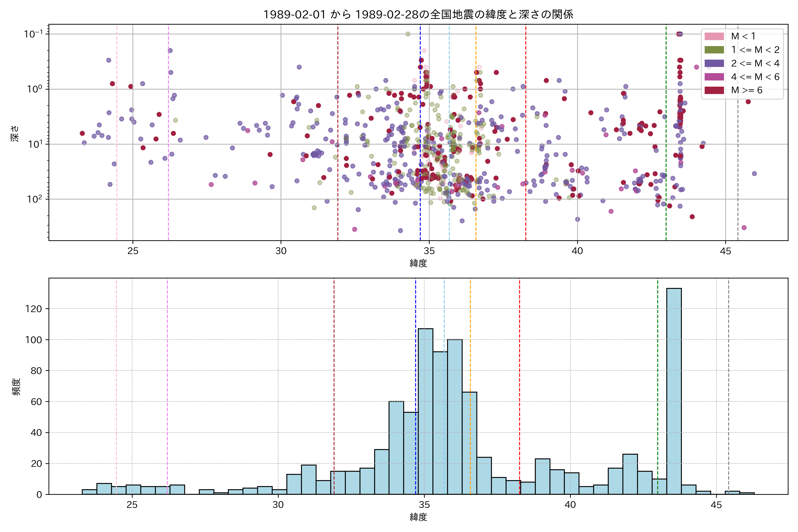Click the 45 tick label below scatter plot

tap(725, 251)
